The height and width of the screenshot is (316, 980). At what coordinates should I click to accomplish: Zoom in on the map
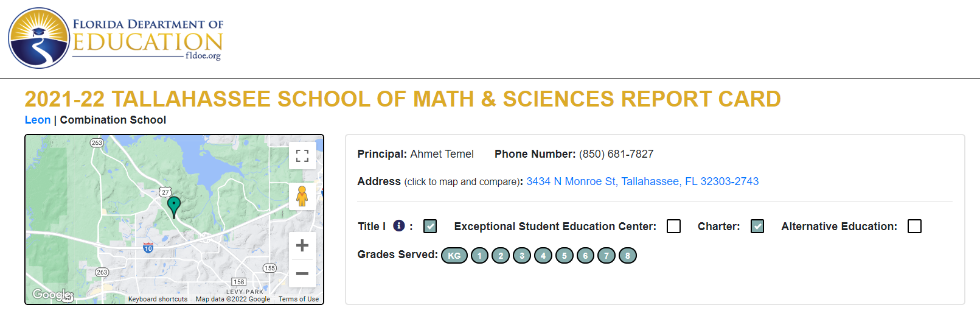pyautogui.click(x=302, y=245)
